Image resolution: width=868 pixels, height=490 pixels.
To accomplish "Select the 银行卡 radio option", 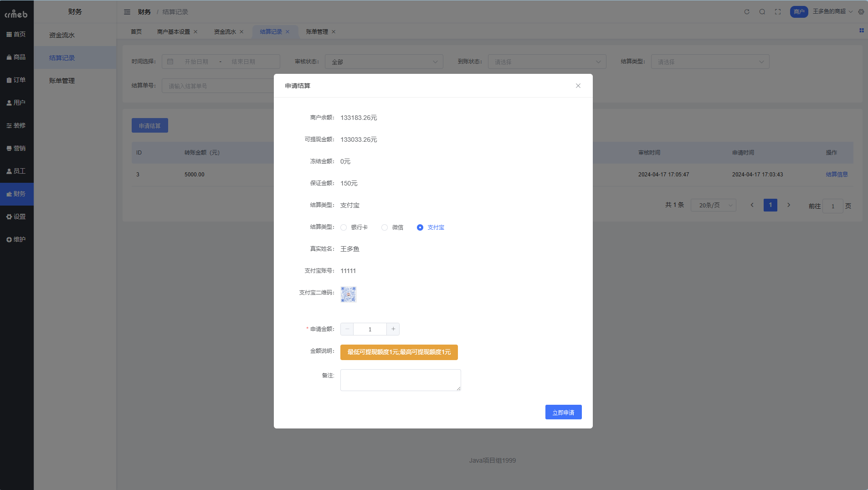I will coord(344,227).
